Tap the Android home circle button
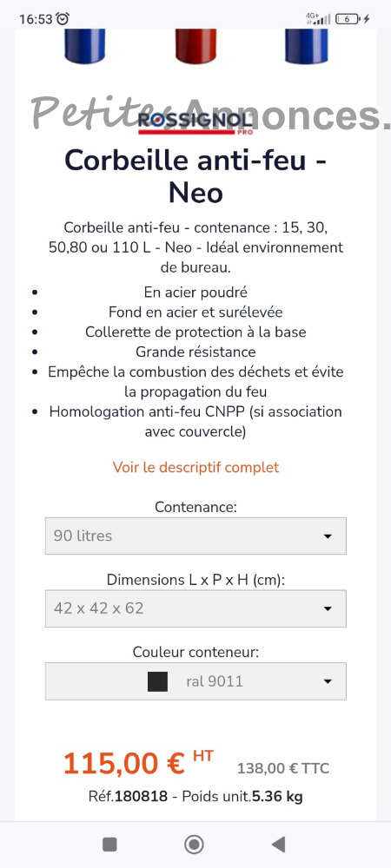Image resolution: width=391 pixels, height=868 pixels. pos(194,845)
